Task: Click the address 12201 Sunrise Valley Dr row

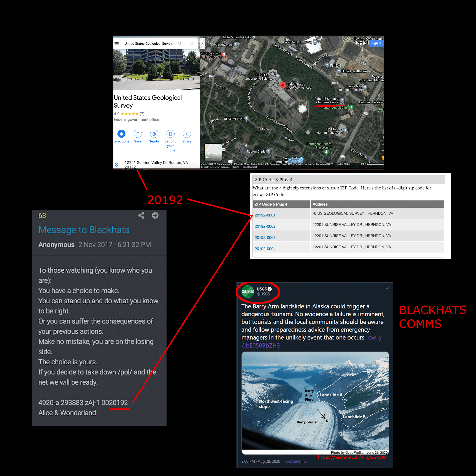Action: pos(156,165)
